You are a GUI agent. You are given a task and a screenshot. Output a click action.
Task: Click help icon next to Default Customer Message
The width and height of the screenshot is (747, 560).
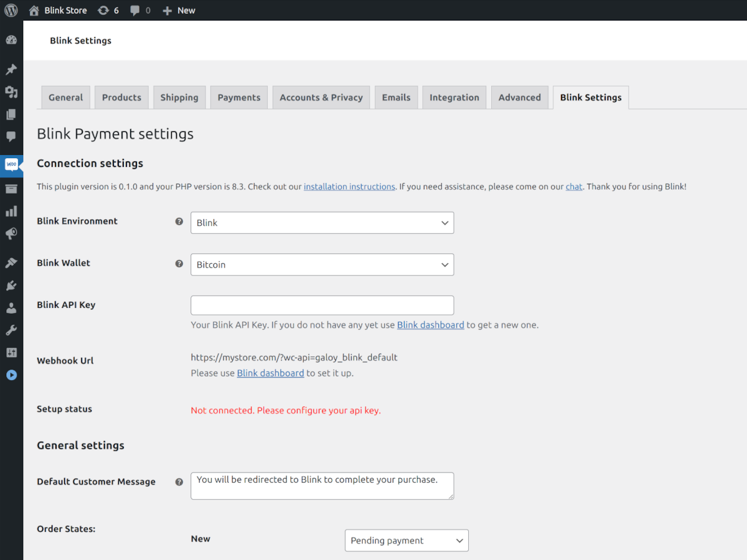point(179,482)
